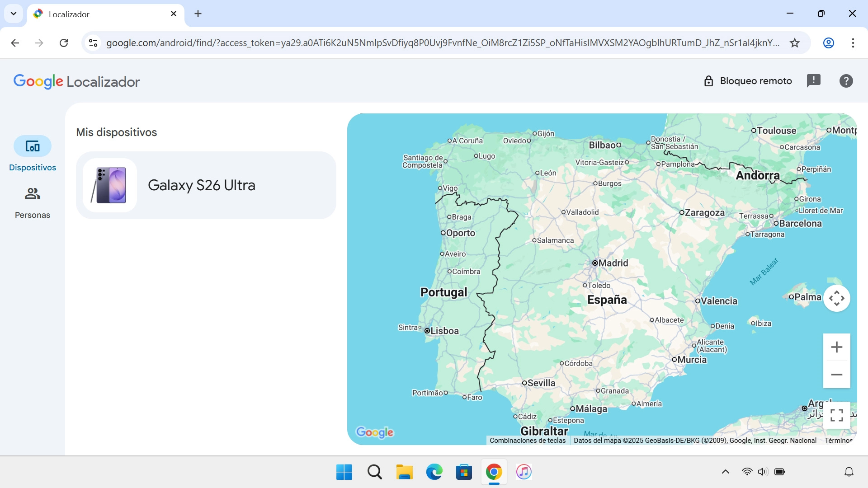
Task: Switch to the Localizador browser tab
Action: pyautogui.click(x=90, y=14)
